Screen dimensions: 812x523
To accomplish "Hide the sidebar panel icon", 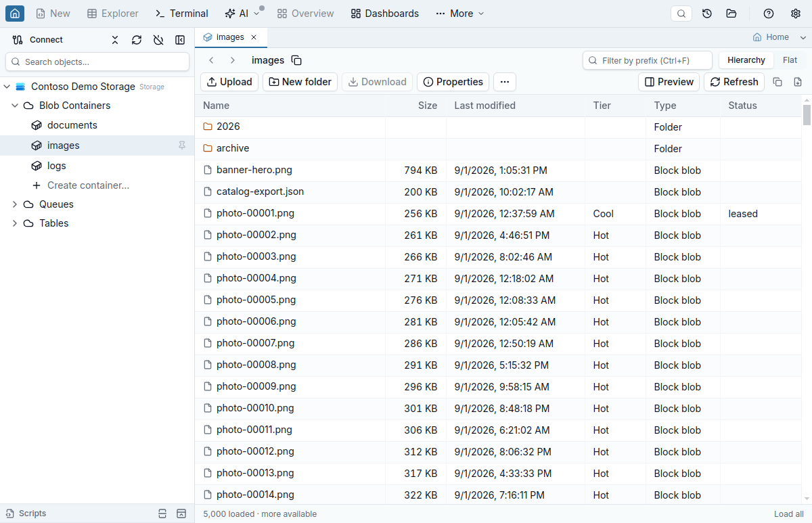I will tap(180, 40).
